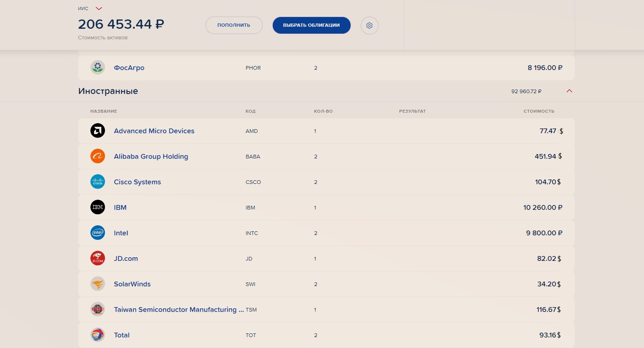Click the total asset value 206 453.44 ₽

pos(121,24)
